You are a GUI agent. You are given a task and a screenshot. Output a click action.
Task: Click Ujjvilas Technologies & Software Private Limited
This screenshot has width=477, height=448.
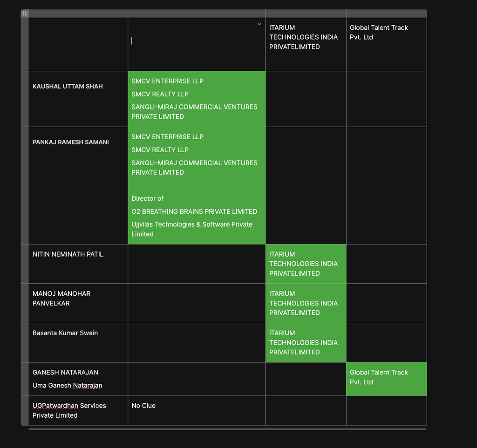(192, 229)
